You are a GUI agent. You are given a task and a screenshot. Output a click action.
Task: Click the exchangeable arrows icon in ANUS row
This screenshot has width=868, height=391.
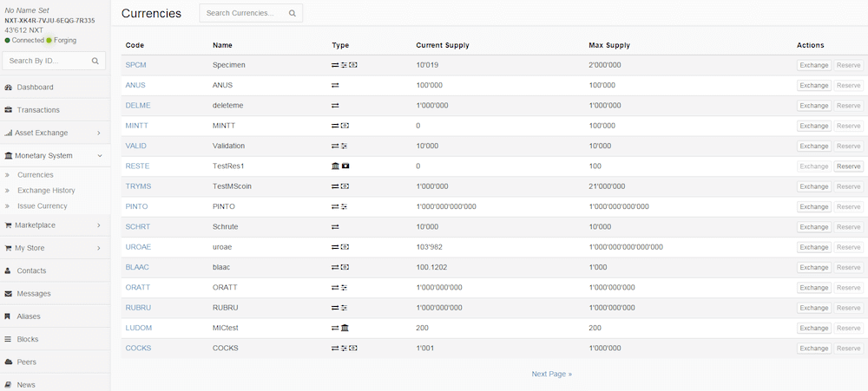click(335, 85)
